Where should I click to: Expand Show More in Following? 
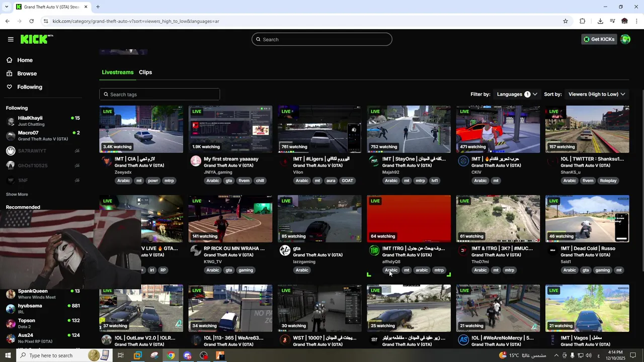click(17, 194)
